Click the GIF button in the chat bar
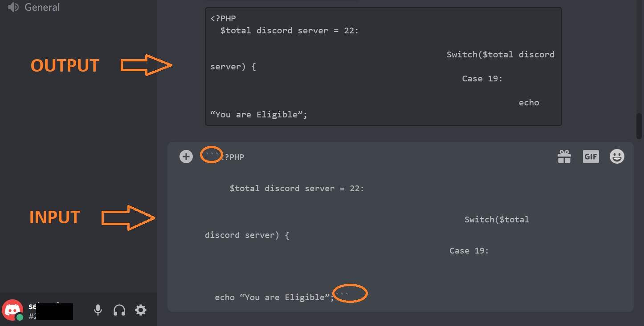The height and width of the screenshot is (326, 644). (x=591, y=156)
